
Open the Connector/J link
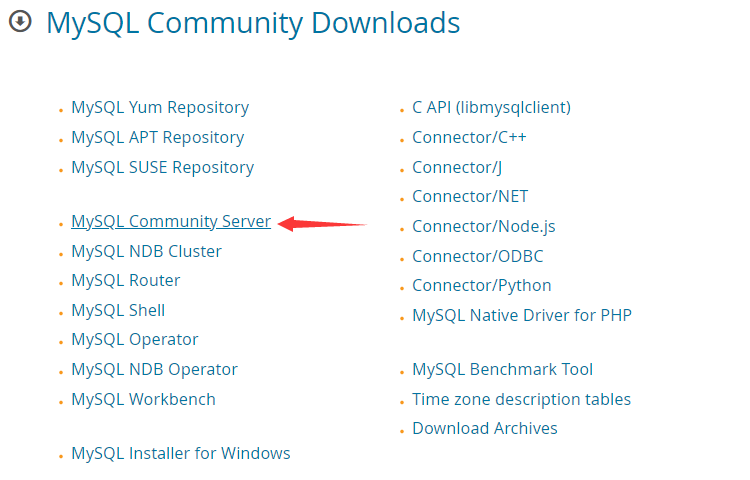(457, 168)
